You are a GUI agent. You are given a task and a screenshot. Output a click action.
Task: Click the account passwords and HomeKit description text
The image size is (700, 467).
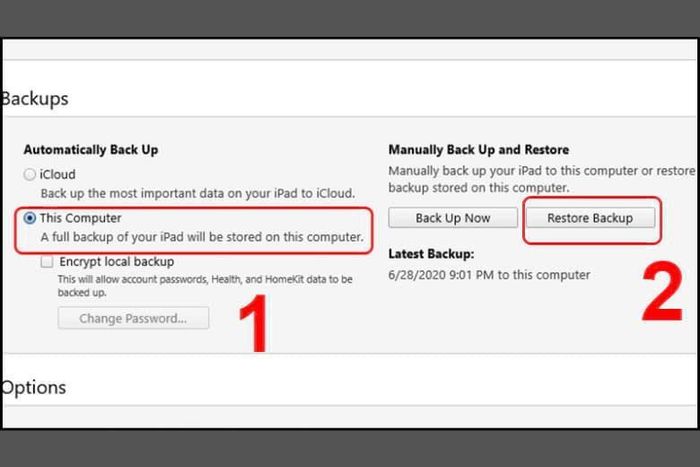(205, 286)
